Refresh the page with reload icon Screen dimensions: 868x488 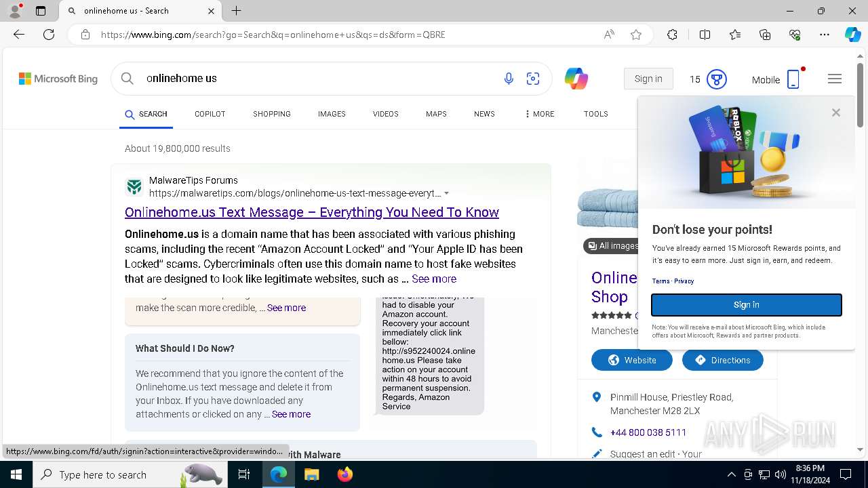tap(49, 35)
